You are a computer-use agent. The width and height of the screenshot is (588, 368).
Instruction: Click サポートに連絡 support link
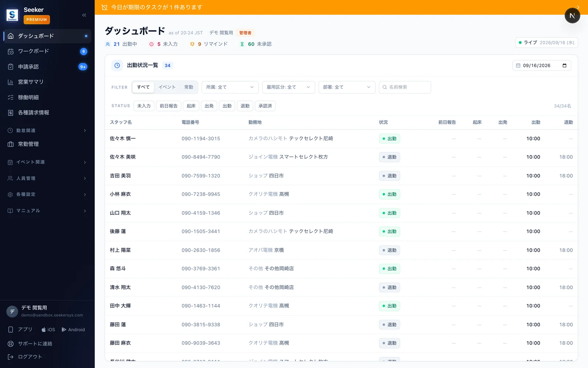coord(30,344)
